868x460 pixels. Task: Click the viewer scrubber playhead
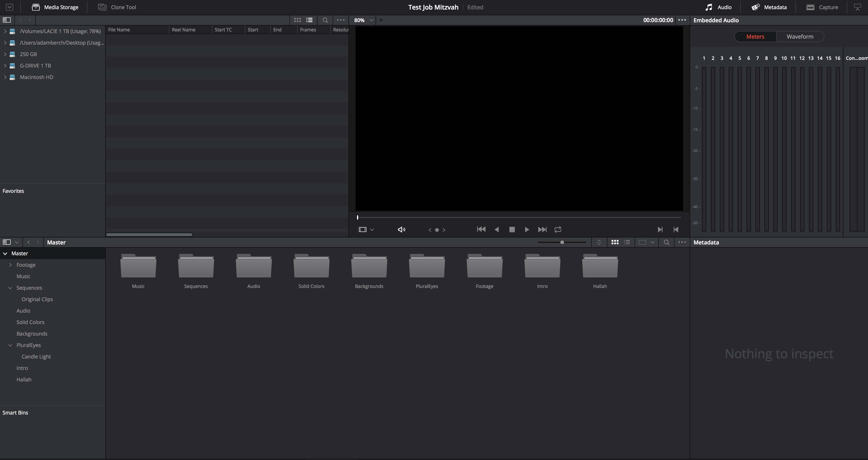pos(358,217)
